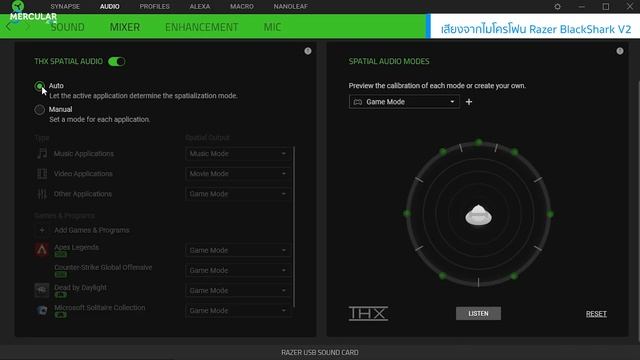Add a new spatial mode with plus icon

tap(469, 102)
